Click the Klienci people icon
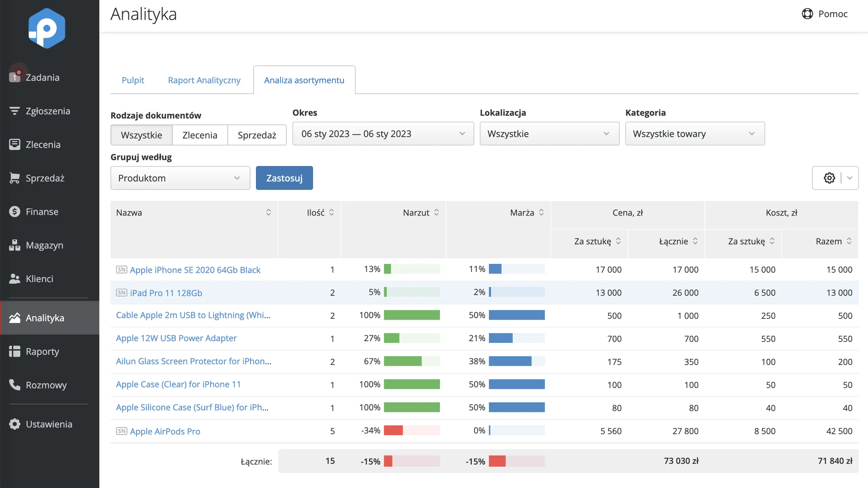The image size is (868, 488). [15, 279]
